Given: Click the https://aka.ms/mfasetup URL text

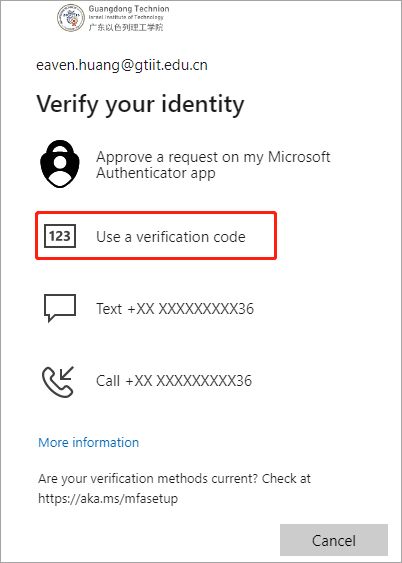Looking at the screenshot, I should tap(108, 498).
